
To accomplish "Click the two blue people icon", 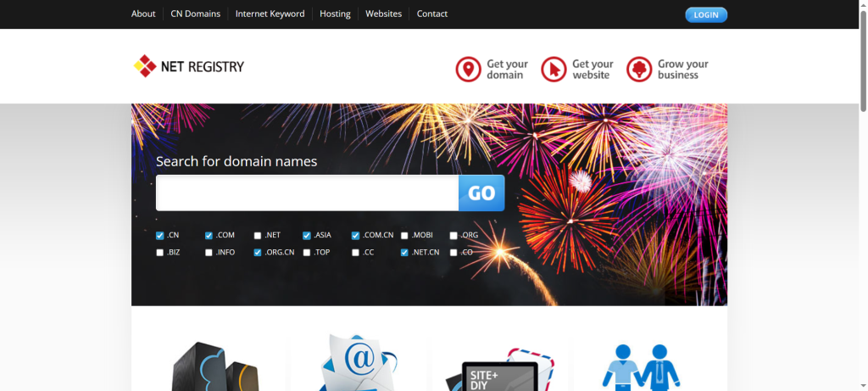I will 641,366.
